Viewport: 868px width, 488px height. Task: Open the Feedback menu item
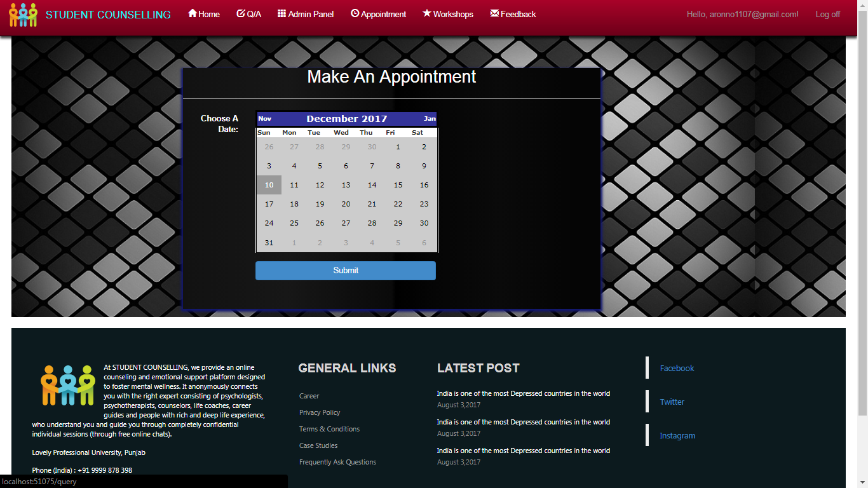pos(513,14)
